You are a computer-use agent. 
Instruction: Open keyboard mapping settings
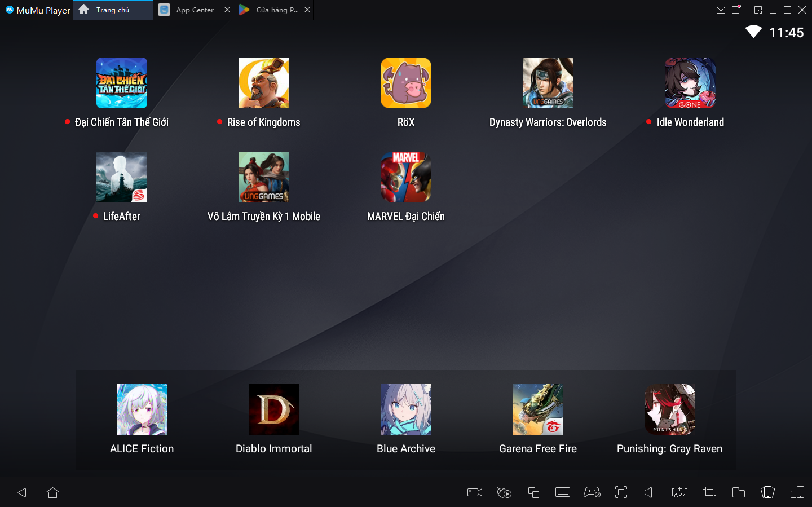(563, 492)
